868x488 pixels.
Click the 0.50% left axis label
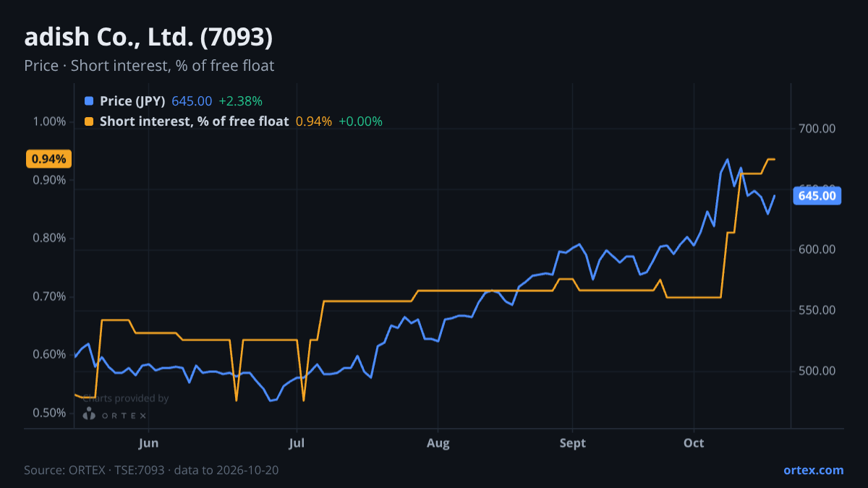(50, 413)
